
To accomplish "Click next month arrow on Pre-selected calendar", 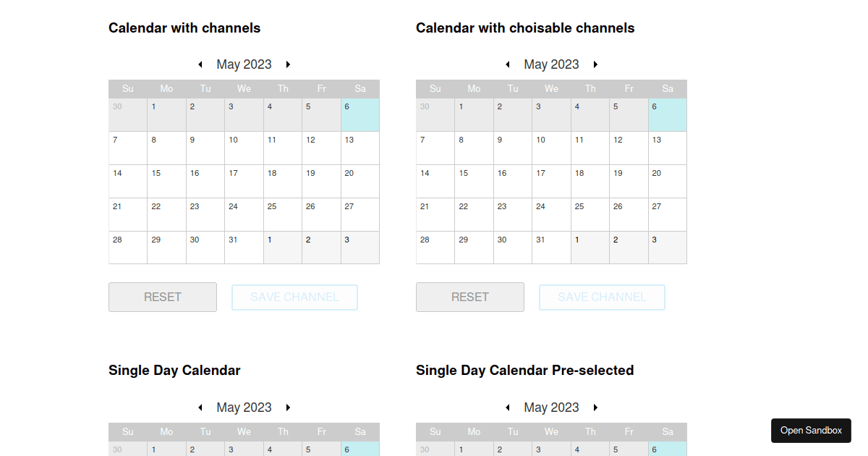I will (595, 407).
